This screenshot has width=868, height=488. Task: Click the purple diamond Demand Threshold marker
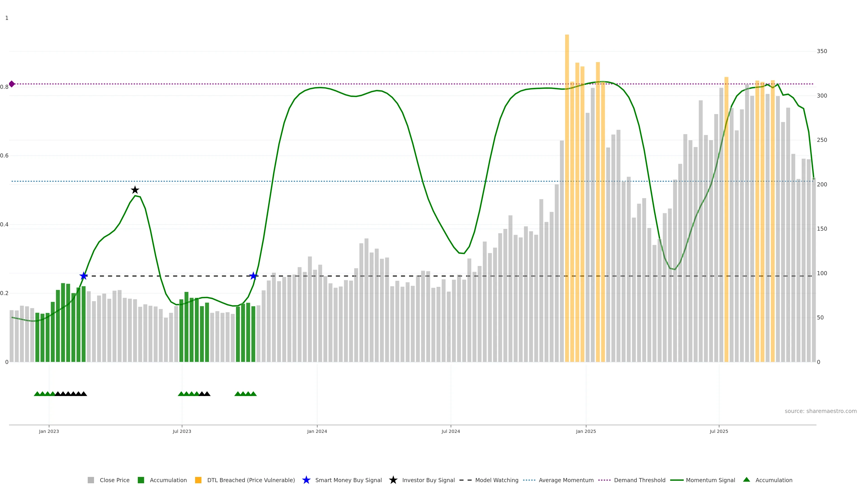[x=12, y=84]
